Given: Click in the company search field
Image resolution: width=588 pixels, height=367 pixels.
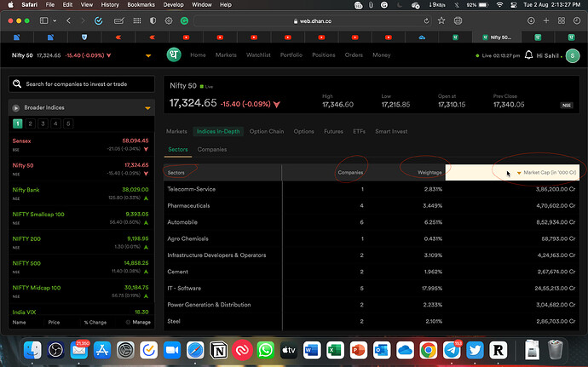Looking at the screenshot, I should click(81, 84).
